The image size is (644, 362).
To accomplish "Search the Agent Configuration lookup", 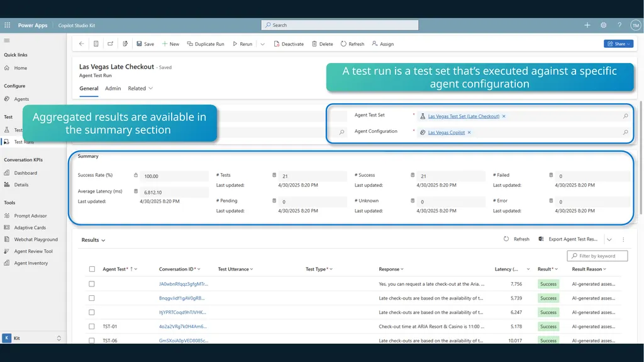I will coord(626,132).
